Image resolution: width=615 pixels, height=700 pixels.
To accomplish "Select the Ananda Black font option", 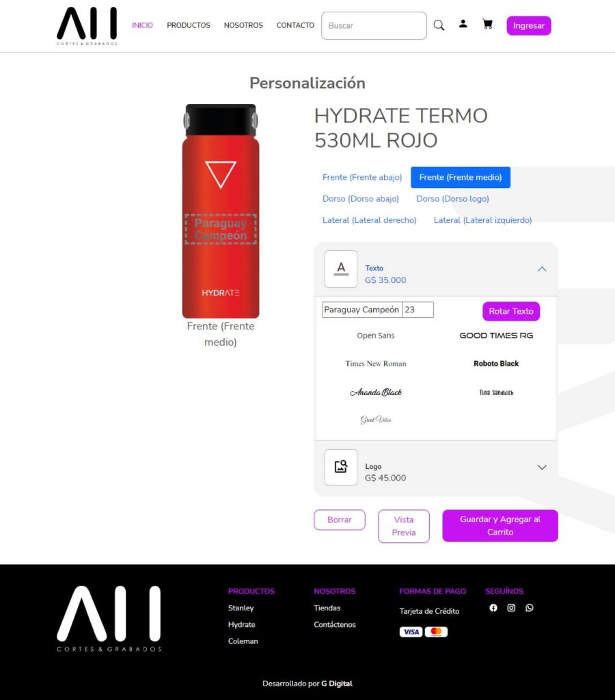I will coord(376,392).
